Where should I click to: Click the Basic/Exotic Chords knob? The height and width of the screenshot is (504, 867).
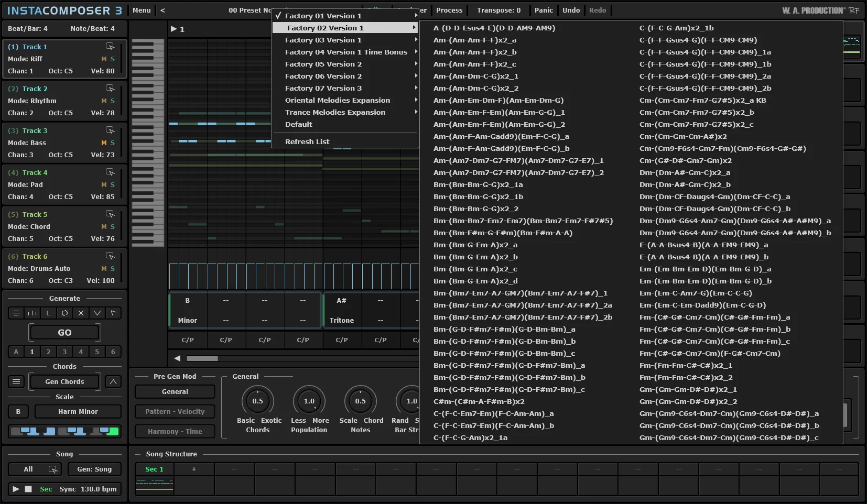[x=257, y=401]
